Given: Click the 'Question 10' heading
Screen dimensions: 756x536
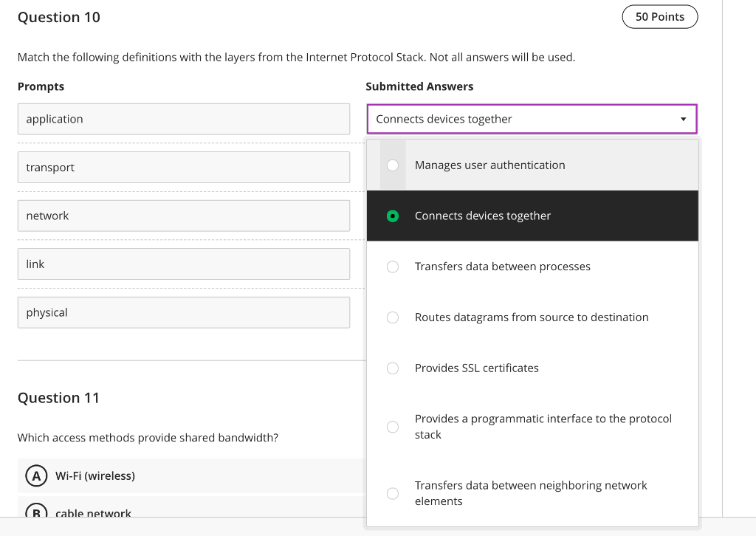Looking at the screenshot, I should tap(59, 17).
